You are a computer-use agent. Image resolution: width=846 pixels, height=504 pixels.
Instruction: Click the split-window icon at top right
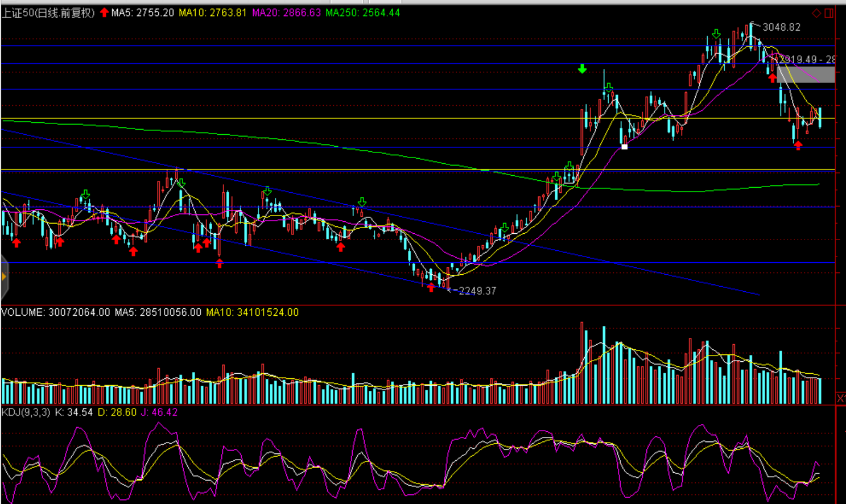(830, 13)
